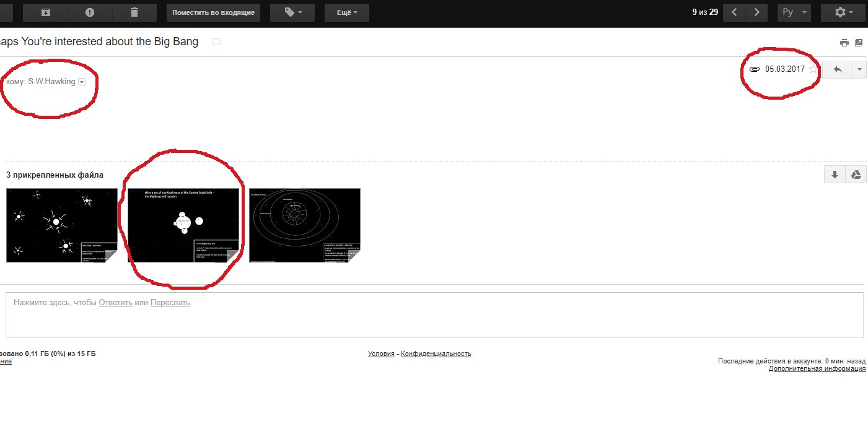The image size is (868, 447).
Task: Open input language options dropdown arrow
Action: (805, 12)
